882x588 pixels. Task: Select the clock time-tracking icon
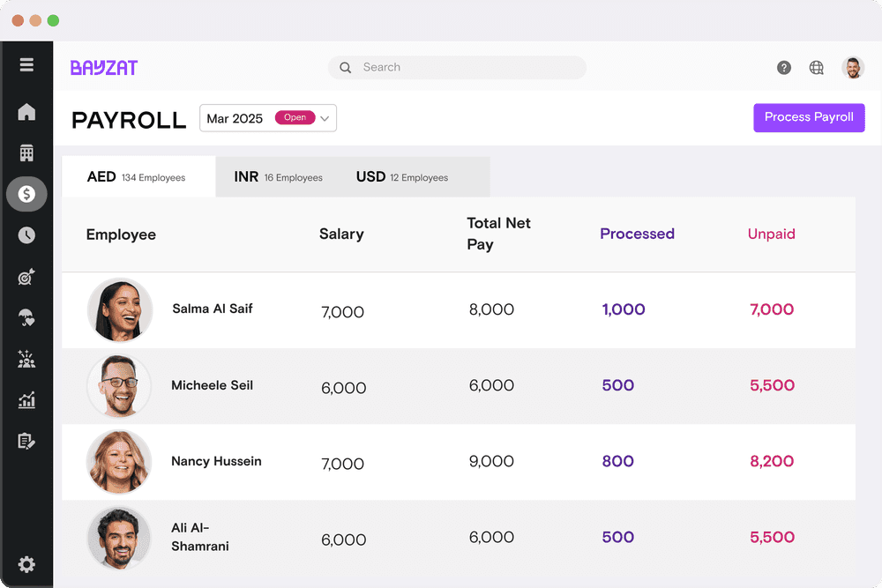coord(26,235)
